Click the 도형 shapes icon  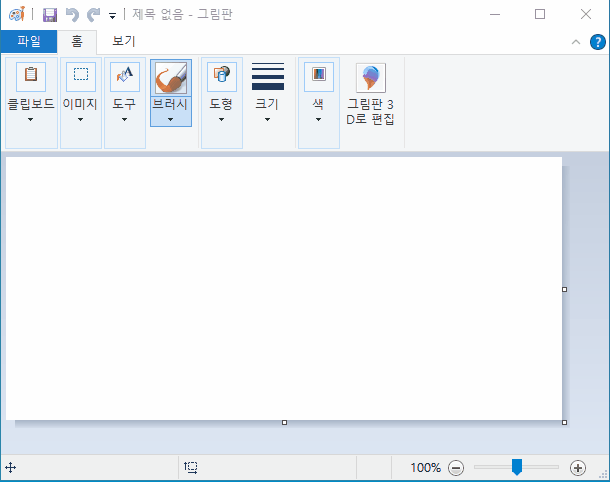[222, 76]
